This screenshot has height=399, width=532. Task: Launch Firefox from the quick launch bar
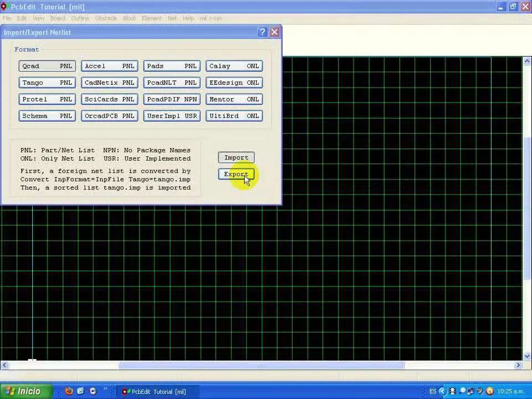(x=69, y=391)
